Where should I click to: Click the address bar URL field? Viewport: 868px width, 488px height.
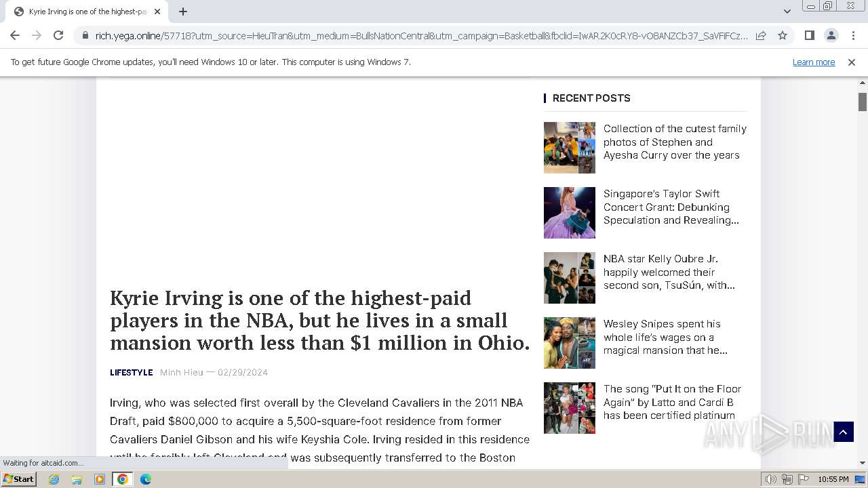click(420, 35)
